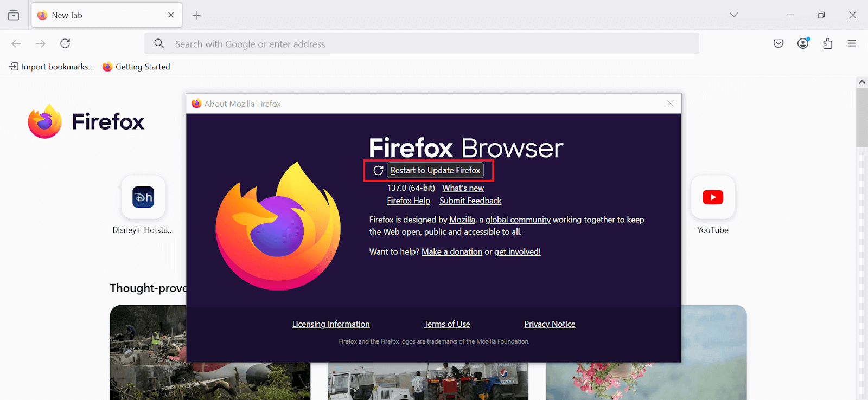This screenshot has width=868, height=400.
Task: Go back with the back arrow
Action: click(16, 43)
